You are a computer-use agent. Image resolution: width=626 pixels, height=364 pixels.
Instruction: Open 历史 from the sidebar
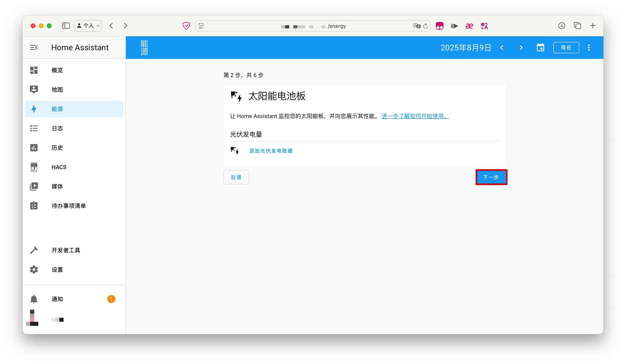(57, 148)
